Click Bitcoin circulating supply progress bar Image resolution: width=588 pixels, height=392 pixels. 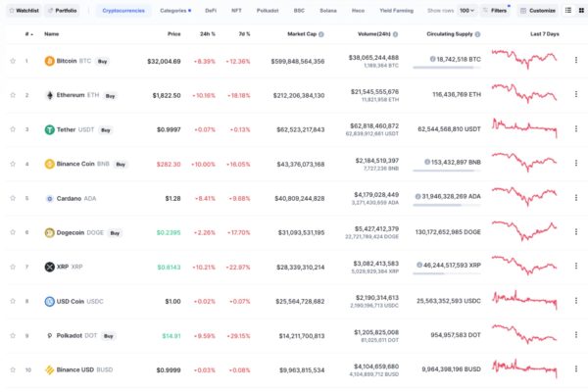pos(447,68)
